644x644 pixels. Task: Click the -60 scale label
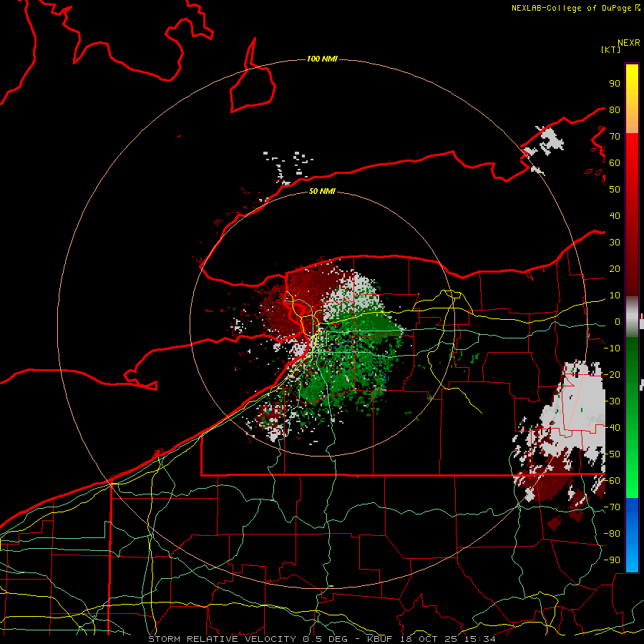tap(612, 481)
